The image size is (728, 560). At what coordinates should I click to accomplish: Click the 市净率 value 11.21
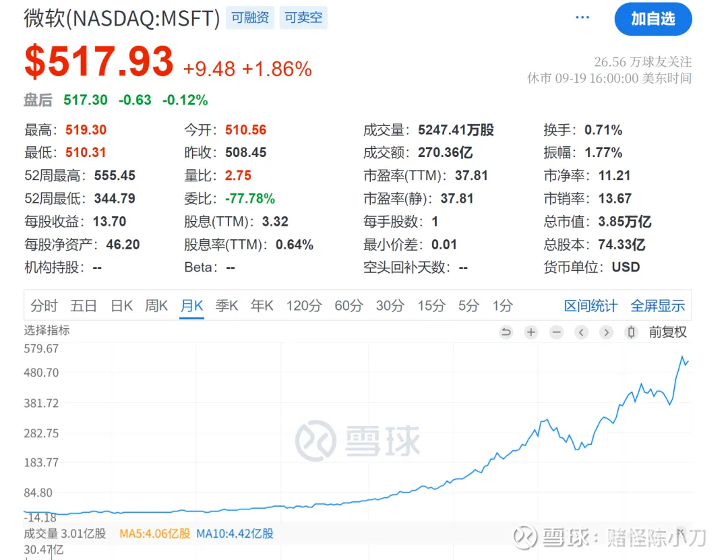point(614,175)
